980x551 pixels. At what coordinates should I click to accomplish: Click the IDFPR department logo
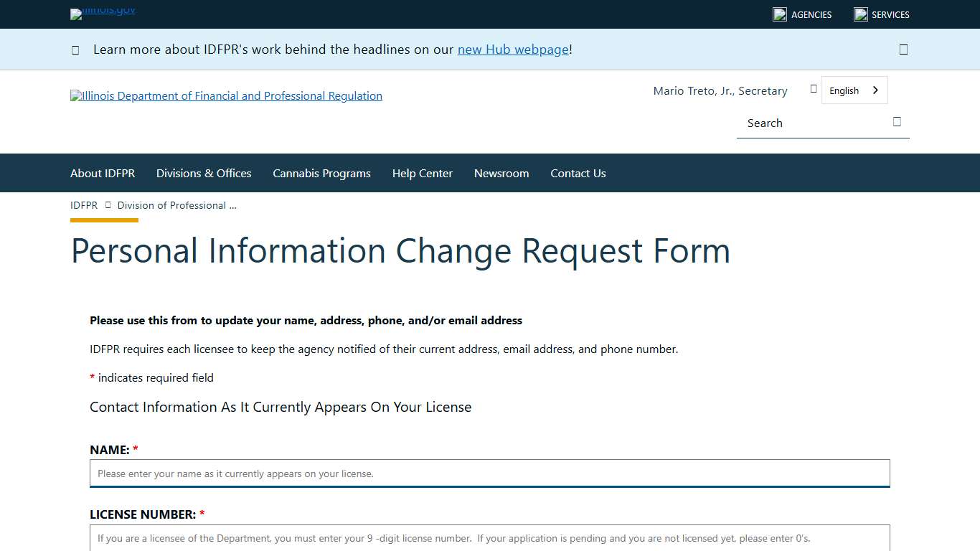226,95
